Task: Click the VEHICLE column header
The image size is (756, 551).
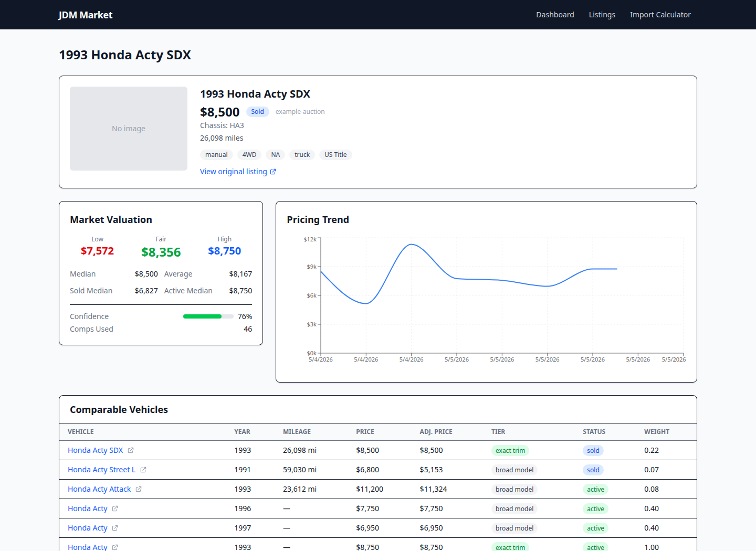Action: 81,432
